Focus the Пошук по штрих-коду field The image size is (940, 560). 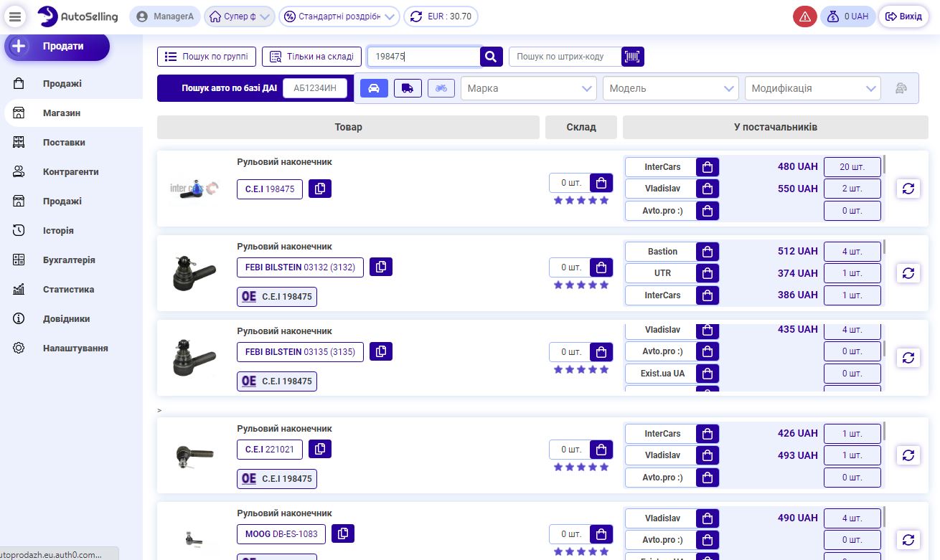coord(565,57)
